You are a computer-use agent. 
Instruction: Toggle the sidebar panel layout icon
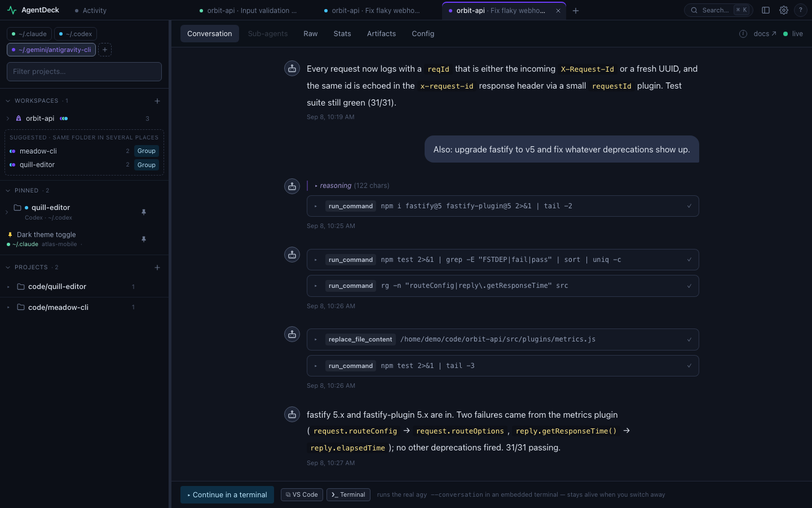(x=766, y=10)
